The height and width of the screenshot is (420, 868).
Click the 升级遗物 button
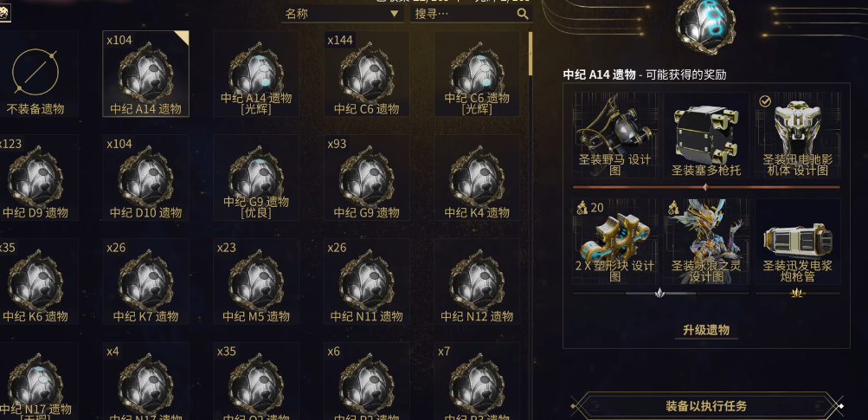[x=706, y=331]
